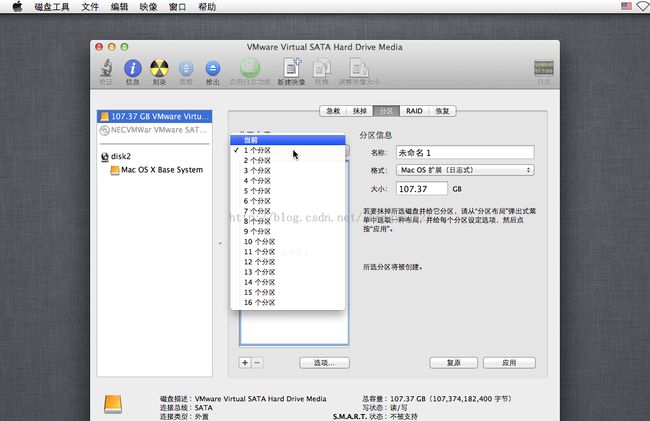Click the partition layout preview box
650x421 pixels.
click(294, 327)
